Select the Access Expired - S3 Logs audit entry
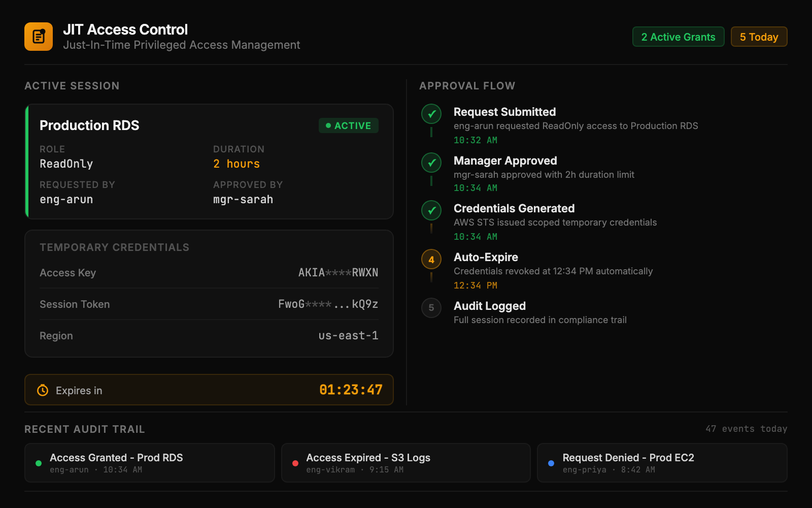 pyautogui.click(x=405, y=463)
